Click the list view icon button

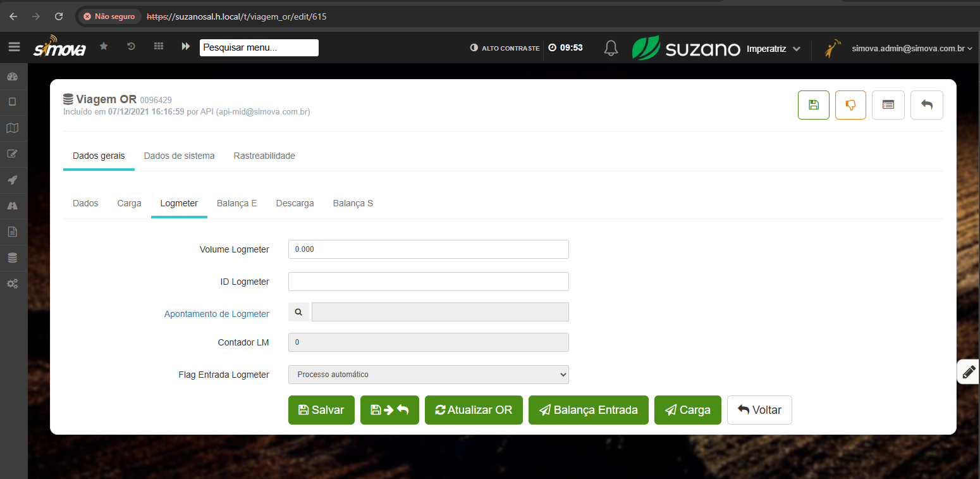[x=888, y=105]
